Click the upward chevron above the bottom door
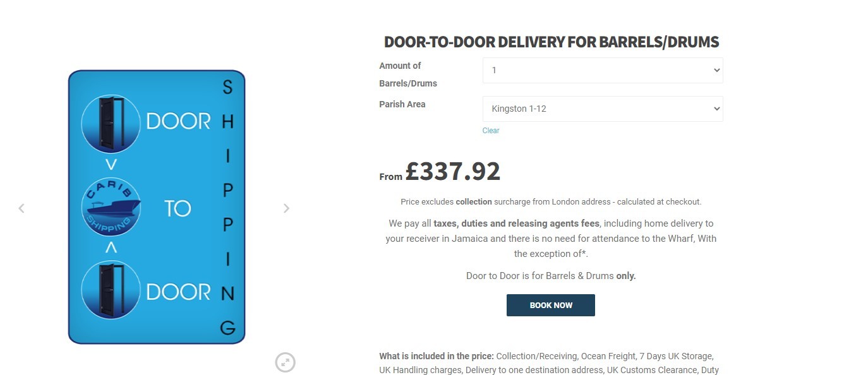The height and width of the screenshot is (375, 868). (111, 248)
